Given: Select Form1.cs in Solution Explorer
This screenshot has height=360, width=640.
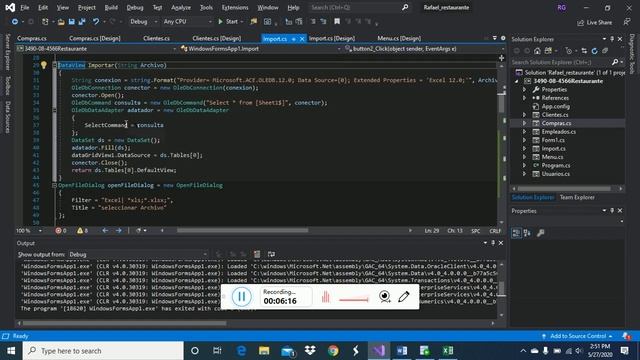Looking at the screenshot, I should tap(553, 140).
